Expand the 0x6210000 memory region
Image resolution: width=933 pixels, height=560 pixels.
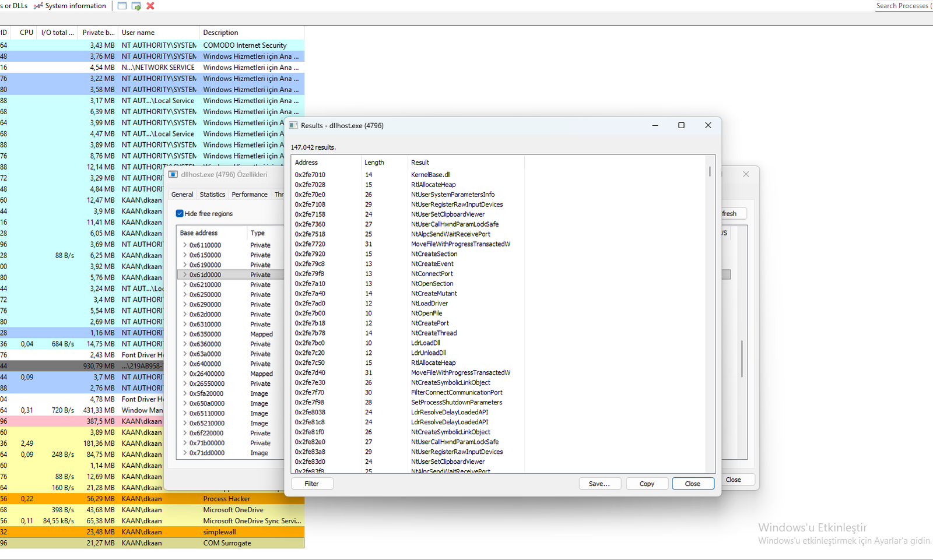(185, 285)
